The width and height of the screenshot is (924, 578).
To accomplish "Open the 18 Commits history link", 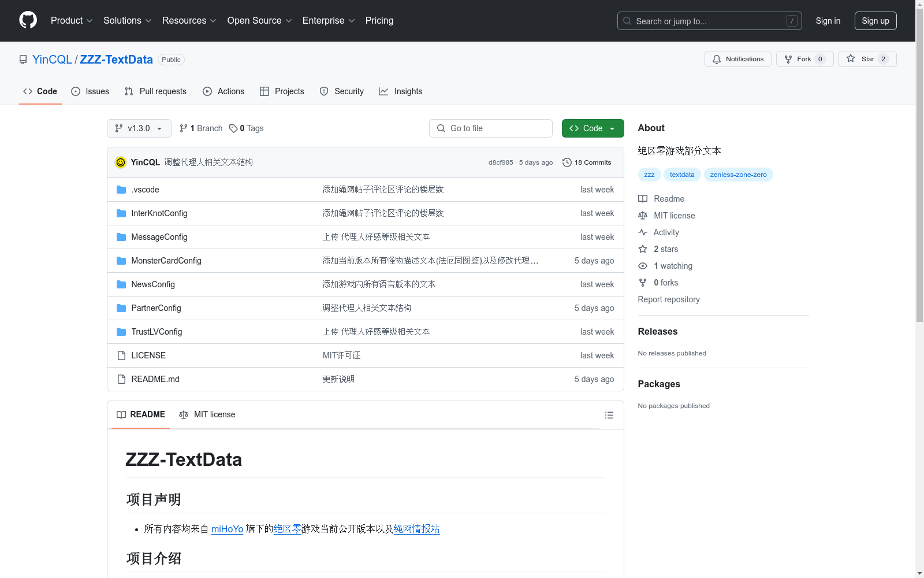I will pos(587,162).
